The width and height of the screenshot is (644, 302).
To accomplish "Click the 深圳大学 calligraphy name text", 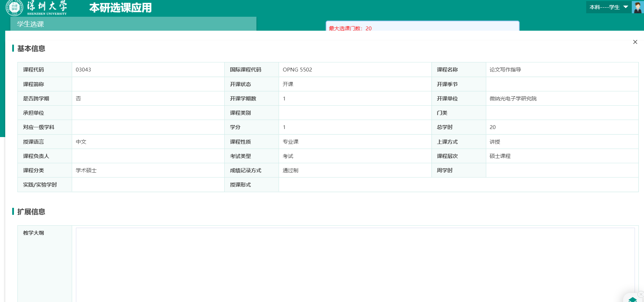I will point(47,6).
